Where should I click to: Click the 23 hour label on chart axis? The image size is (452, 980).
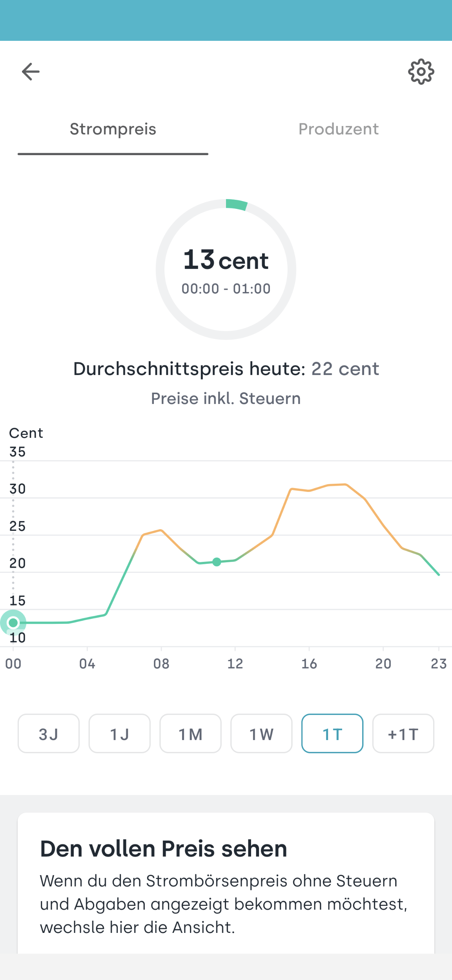coord(439,664)
